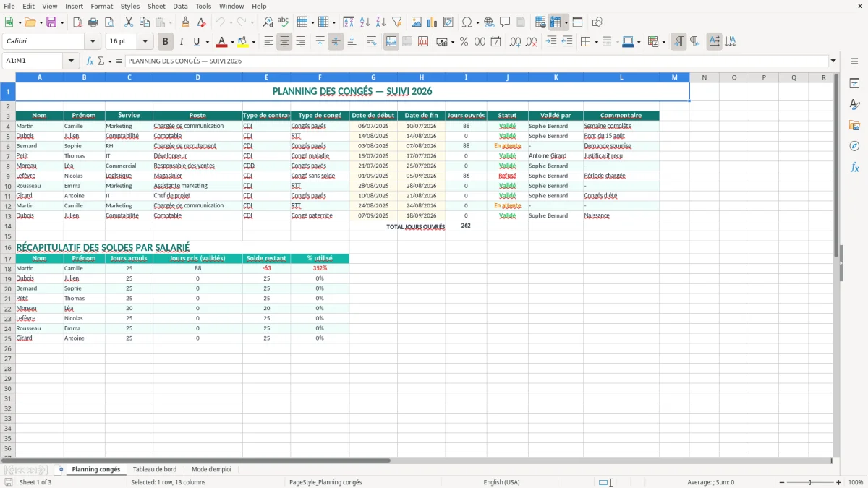Screen dimensions: 868x488
Task: Click Insert Hyperlink icon
Action: 489,22
